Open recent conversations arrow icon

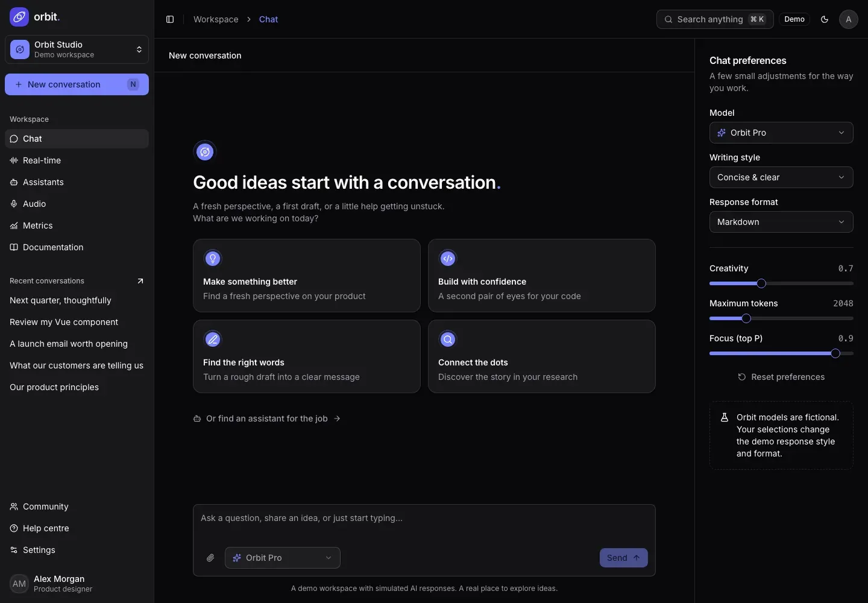140,281
